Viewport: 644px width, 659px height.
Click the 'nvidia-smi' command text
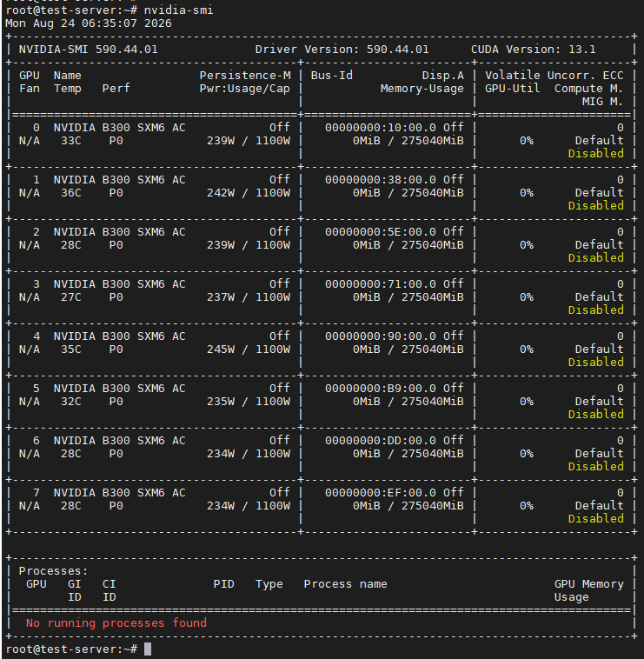[x=178, y=10]
